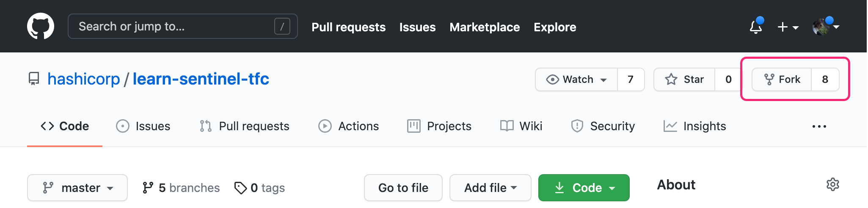Open the Actions tab
This screenshot has width=868, height=208.
coord(348,126)
